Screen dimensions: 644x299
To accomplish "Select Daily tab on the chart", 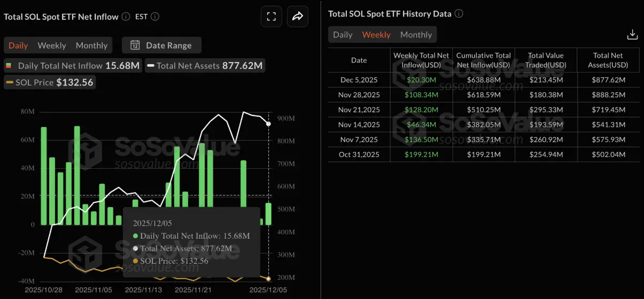I will (x=18, y=45).
